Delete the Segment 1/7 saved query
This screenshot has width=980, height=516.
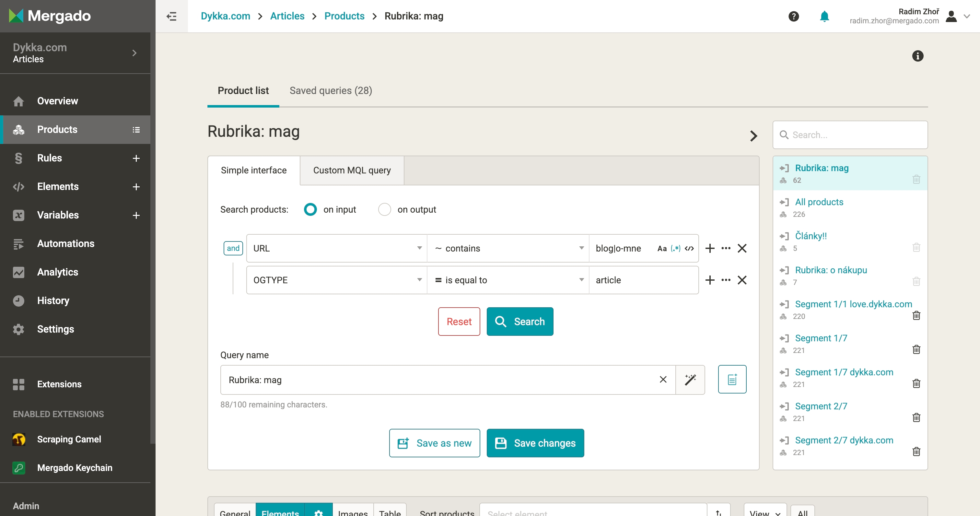click(x=916, y=349)
